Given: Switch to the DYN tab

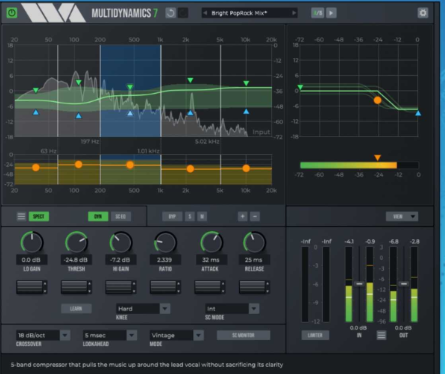Looking at the screenshot, I should (98, 216).
